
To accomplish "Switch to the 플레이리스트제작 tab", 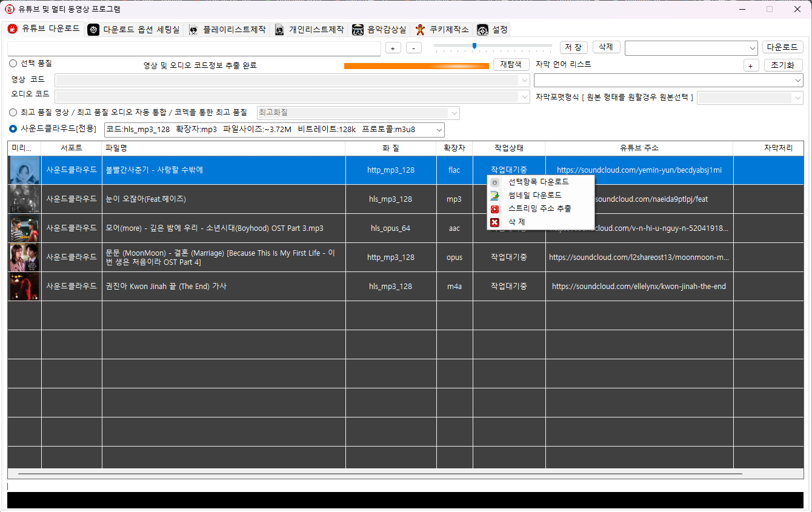I will pyautogui.click(x=227, y=30).
